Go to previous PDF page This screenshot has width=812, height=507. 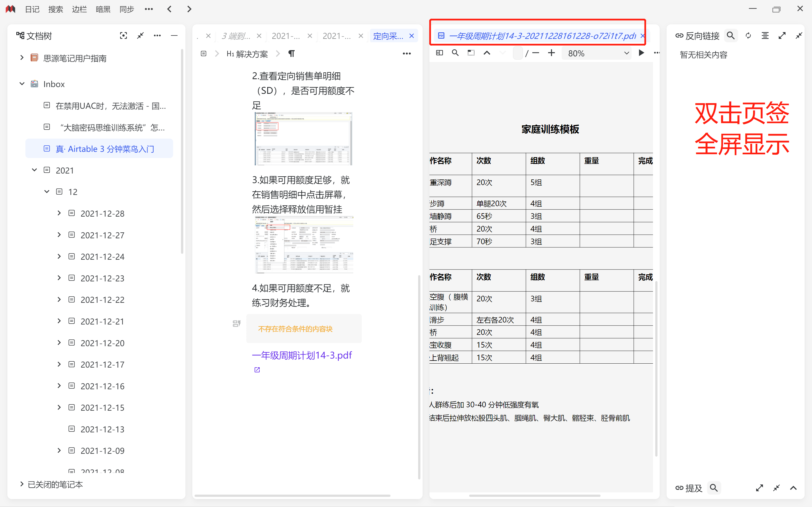(x=487, y=53)
